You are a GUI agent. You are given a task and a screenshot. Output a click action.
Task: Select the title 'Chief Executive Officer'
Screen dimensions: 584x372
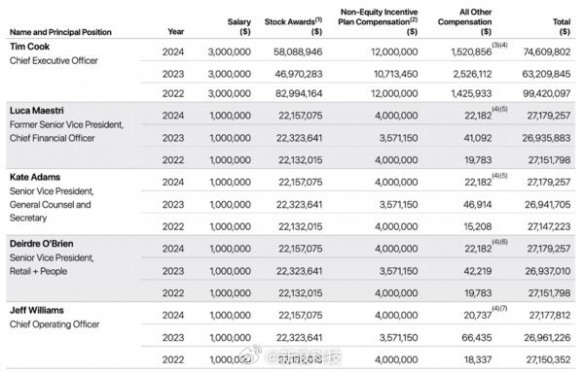click(x=54, y=60)
